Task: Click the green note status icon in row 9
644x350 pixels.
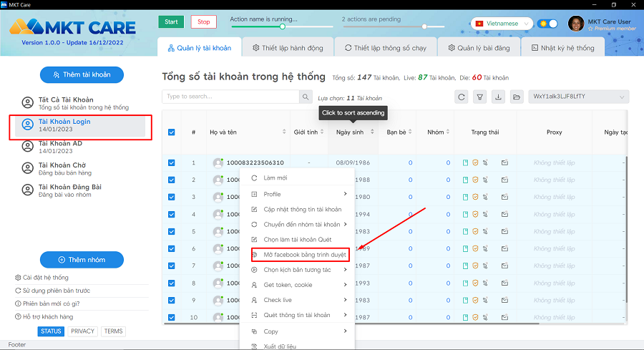Action: point(465,301)
